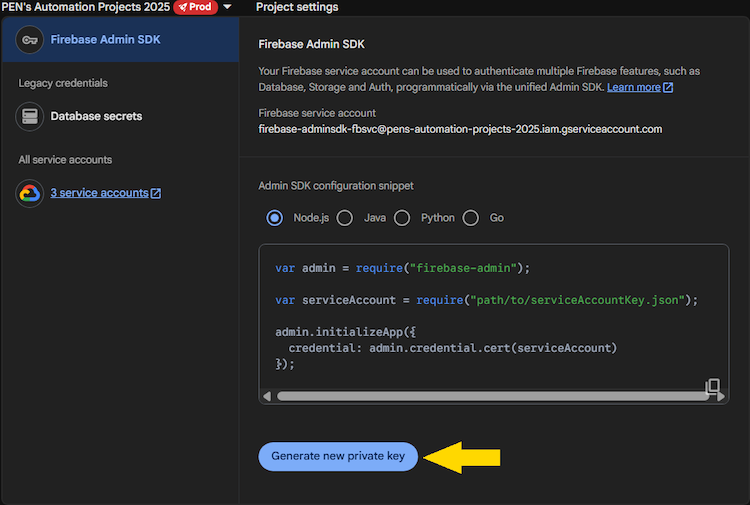Click external-link icon after 3 service accounts
750x505 pixels.
156,193
